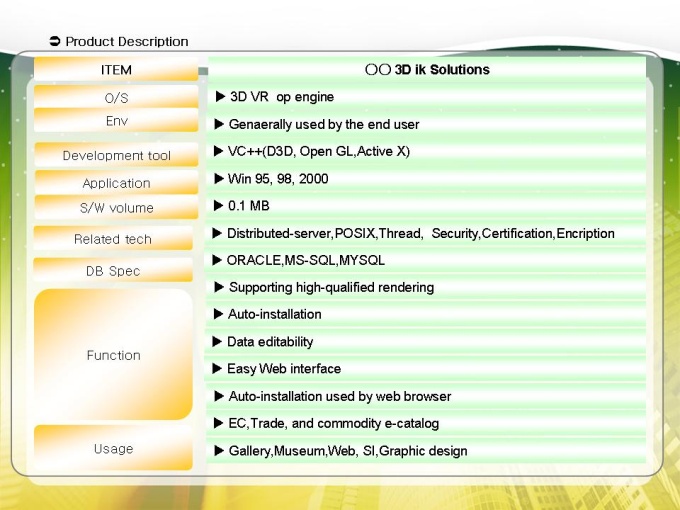
Task: Click the triangle bullet before 3D VR op engine
Action: 221,97
